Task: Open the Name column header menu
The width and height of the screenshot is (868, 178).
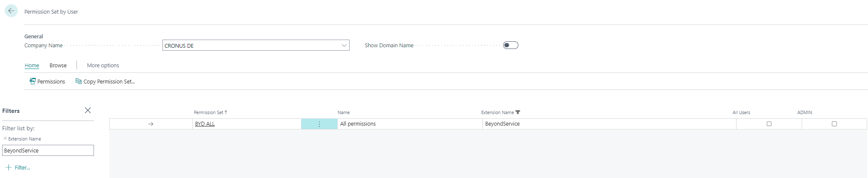Action: click(344, 112)
